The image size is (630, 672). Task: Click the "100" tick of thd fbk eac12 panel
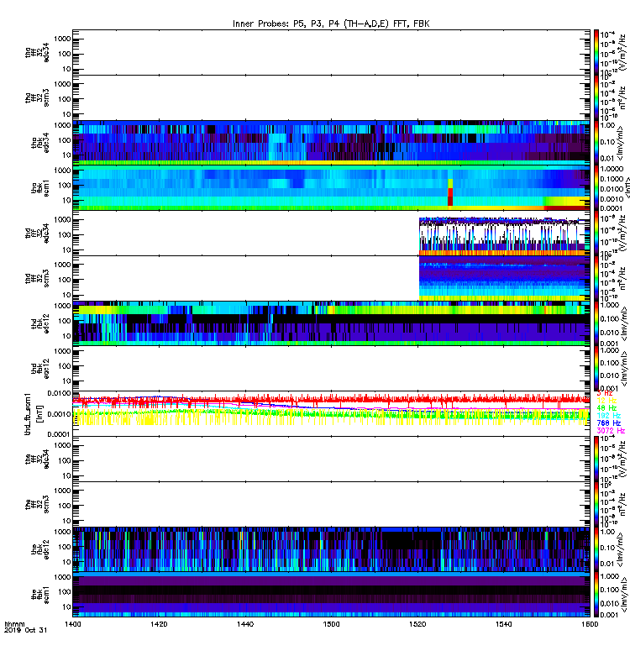(65, 366)
